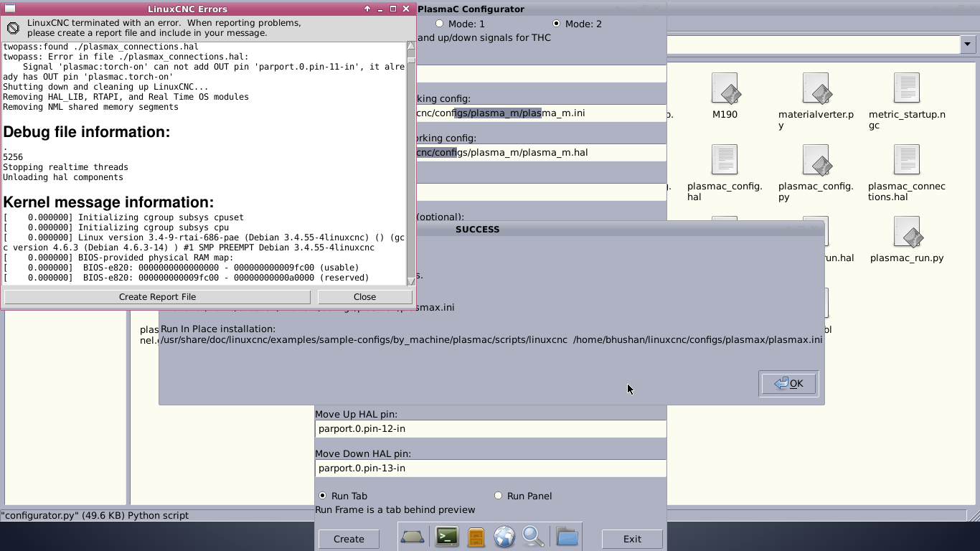Open the terminal launcher in taskbar

447,537
